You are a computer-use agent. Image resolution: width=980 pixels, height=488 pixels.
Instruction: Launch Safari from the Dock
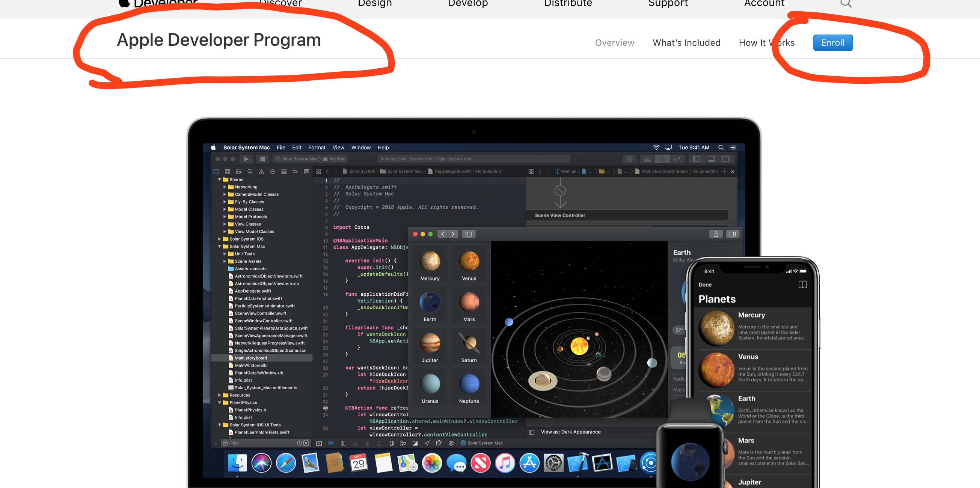tap(286, 463)
